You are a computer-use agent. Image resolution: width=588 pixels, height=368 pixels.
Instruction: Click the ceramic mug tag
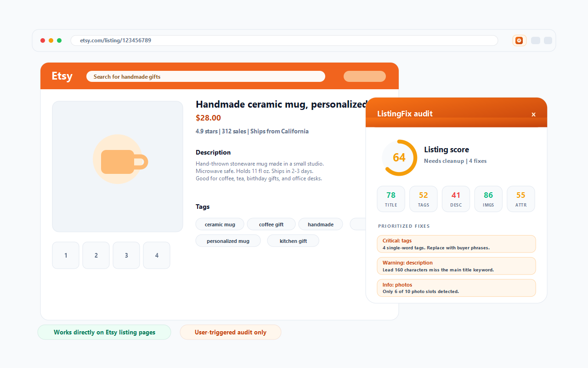(x=220, y=224)
